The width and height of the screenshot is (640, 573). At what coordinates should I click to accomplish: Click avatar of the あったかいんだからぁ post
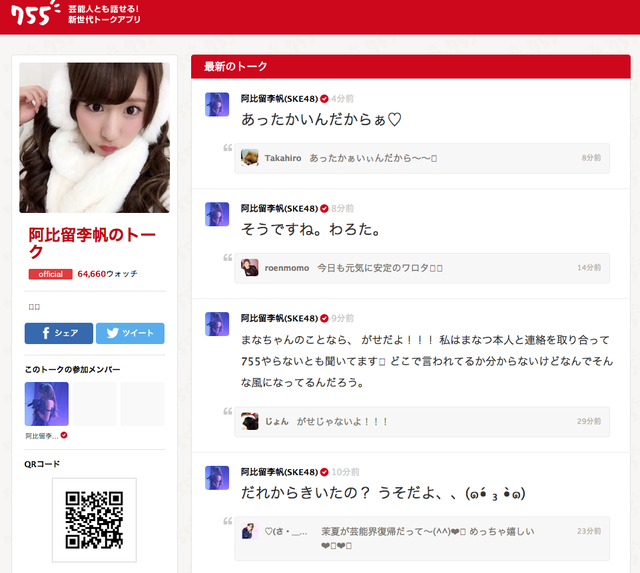(x=217, y=104)
